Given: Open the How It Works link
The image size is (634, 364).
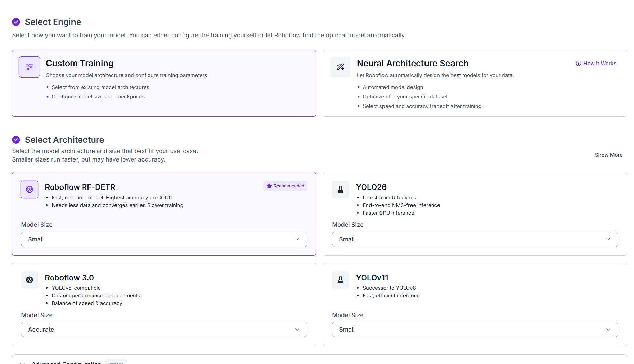Looking at the screenshot, I should point(596,64).
